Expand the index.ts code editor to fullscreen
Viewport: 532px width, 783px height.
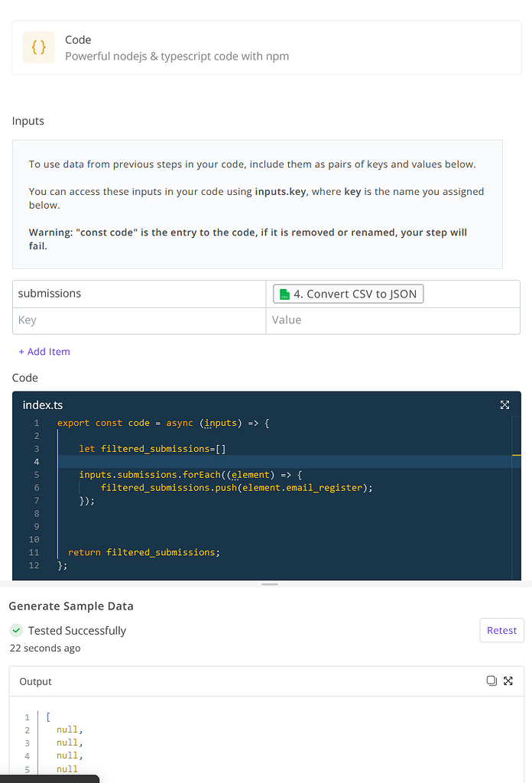[x=504, y=404]
